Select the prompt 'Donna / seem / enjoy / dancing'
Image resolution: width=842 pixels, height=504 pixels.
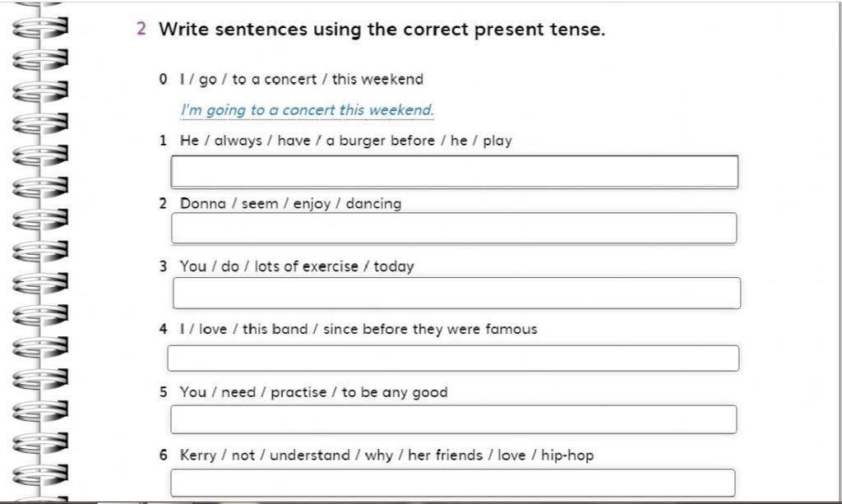pyautogui.click(x=290, y=204)
